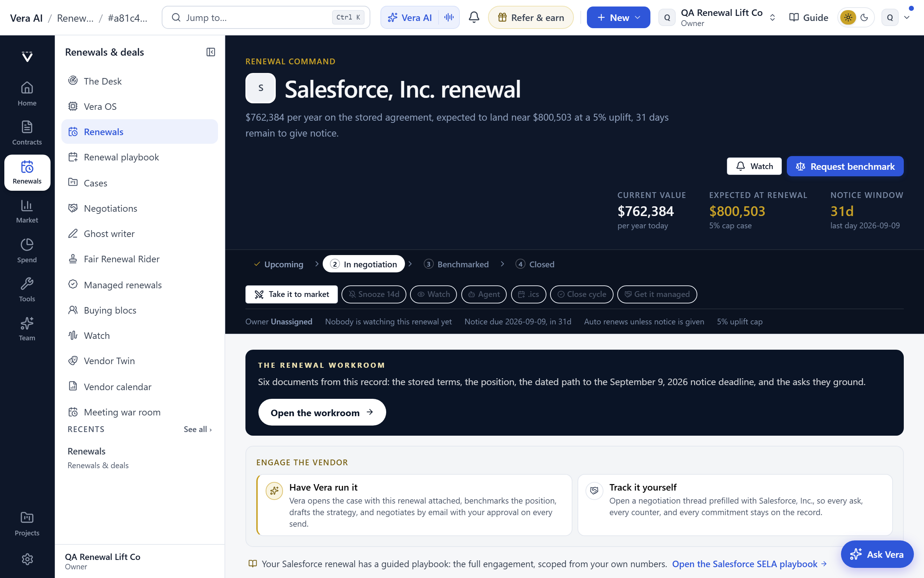Screen dimensions: 924x578
Task: Click Get it managed button
Action: [657, 294]
